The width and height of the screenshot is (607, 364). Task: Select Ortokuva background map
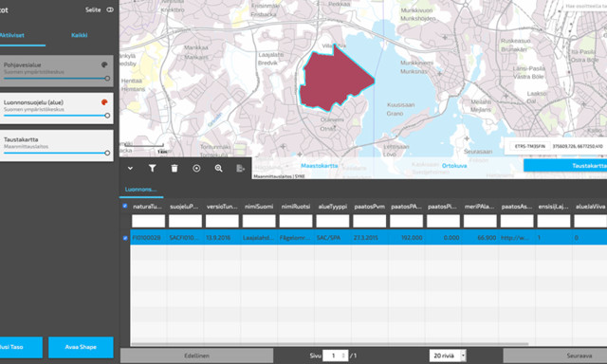[x=454, y=166]
